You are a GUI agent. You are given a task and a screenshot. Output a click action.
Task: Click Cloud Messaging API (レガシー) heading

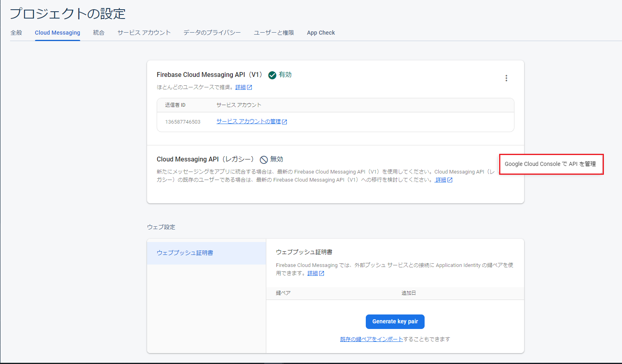pos(205,159)
